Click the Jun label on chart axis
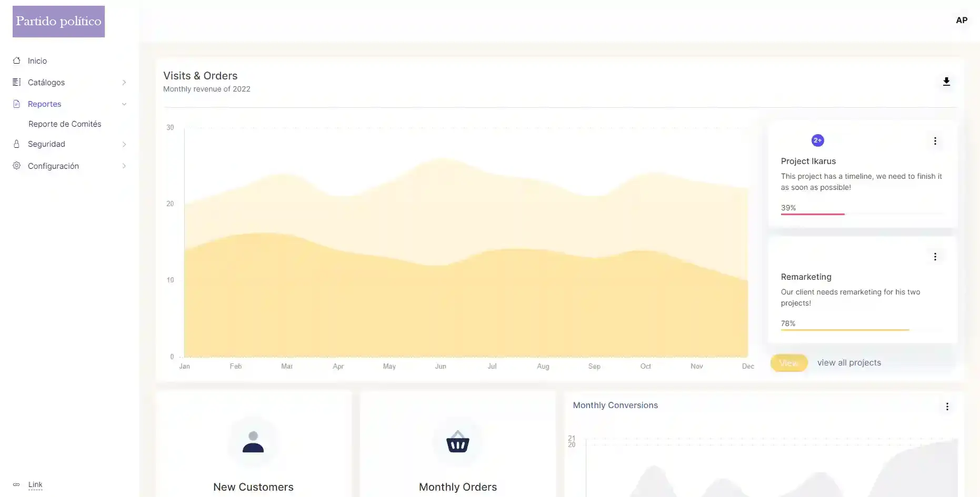The image size is (980, 497). (x=441, y=367)
